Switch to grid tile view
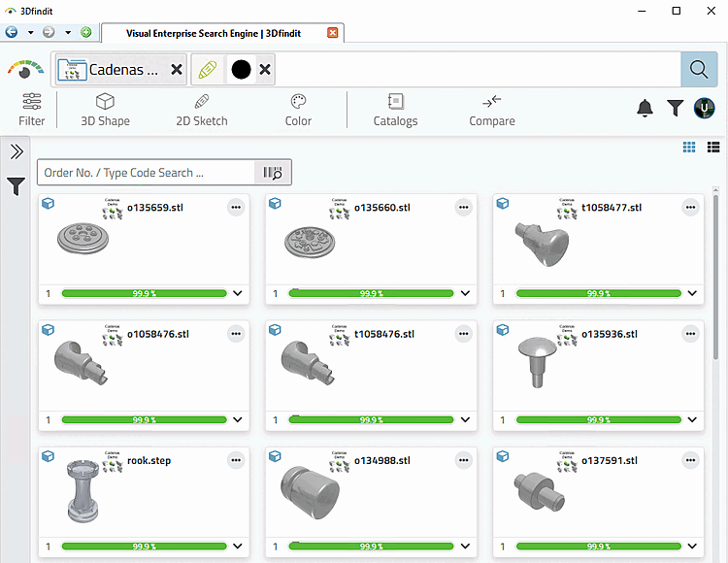Screen dimensions: 728x563 [689, 148]
